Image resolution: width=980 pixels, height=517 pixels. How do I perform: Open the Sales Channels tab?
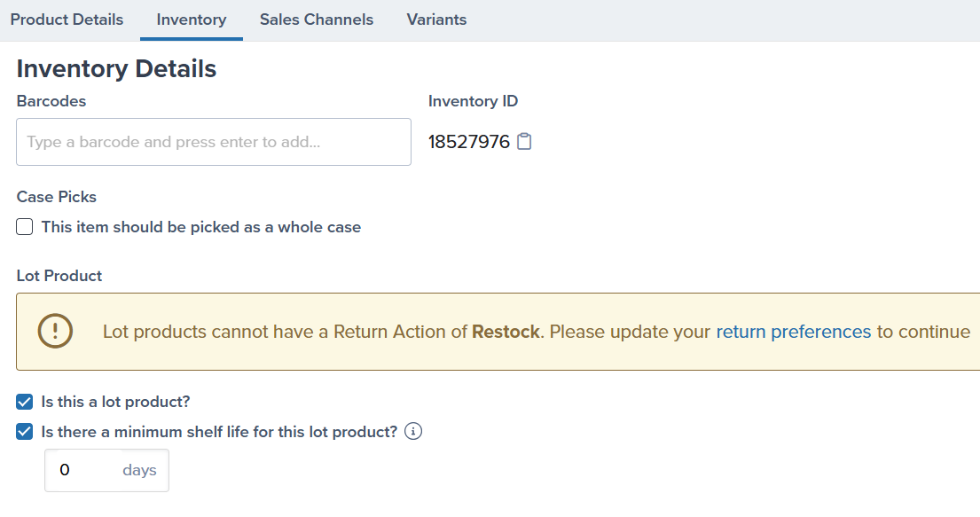coord(316,19)
